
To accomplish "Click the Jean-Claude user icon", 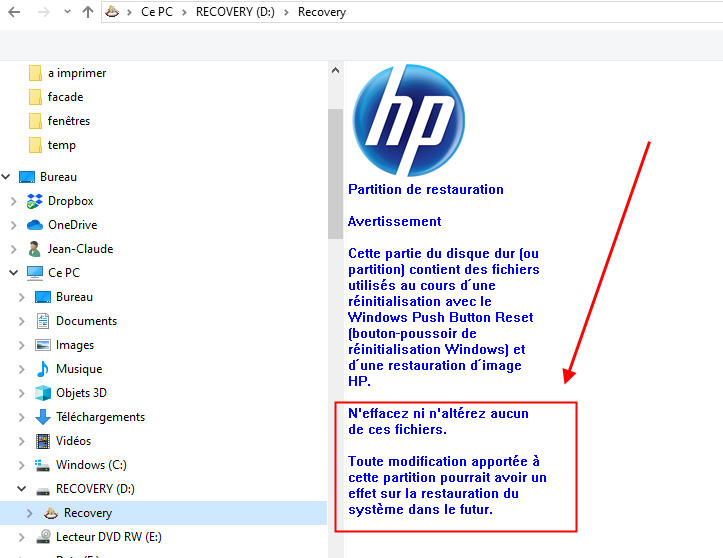I will click(x=34, y=249).
